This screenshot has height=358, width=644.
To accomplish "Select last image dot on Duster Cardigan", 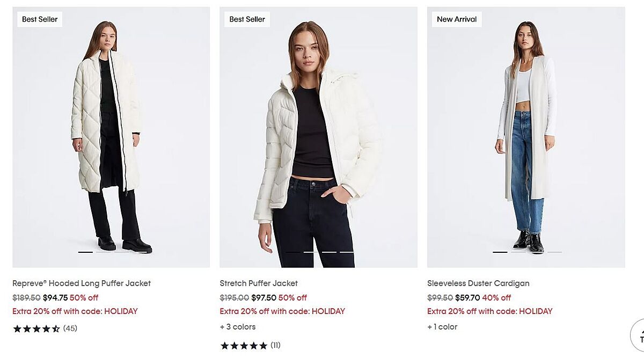I will [554, 252].
